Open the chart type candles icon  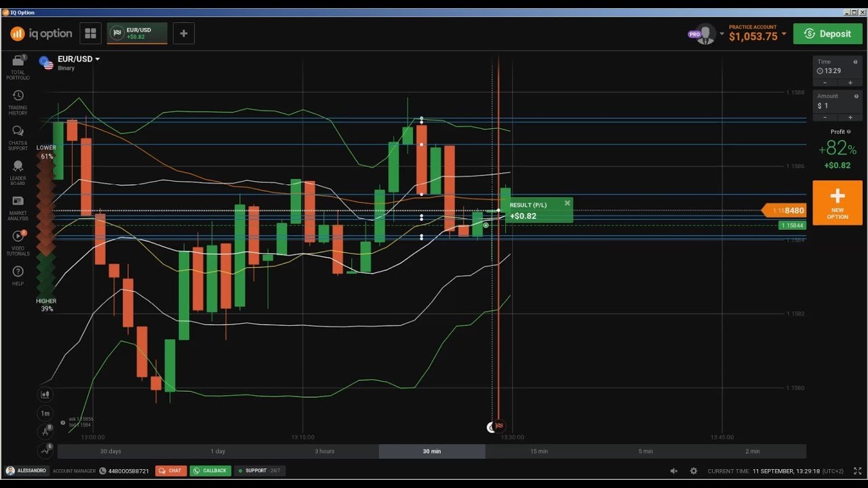coord(45,394)
